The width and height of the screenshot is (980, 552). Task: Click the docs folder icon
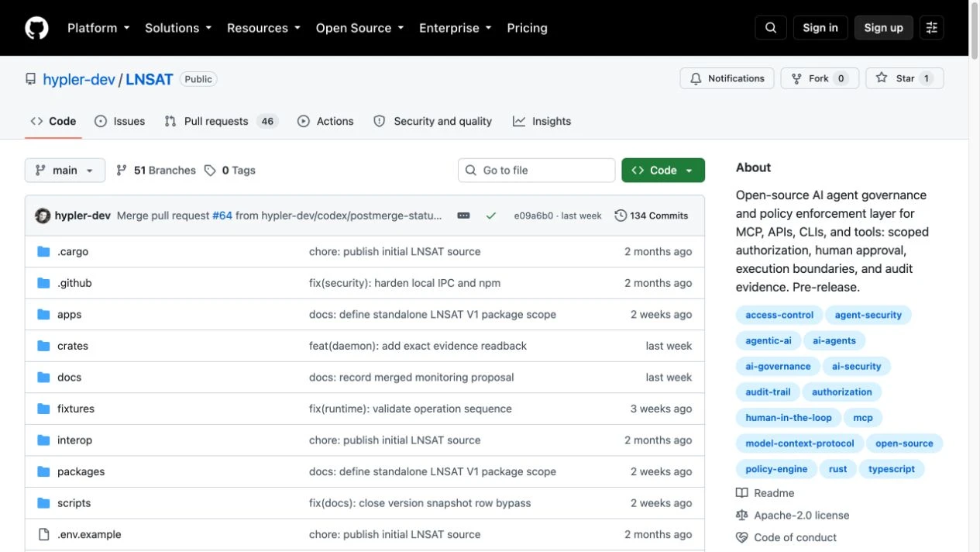click(43, 378)
